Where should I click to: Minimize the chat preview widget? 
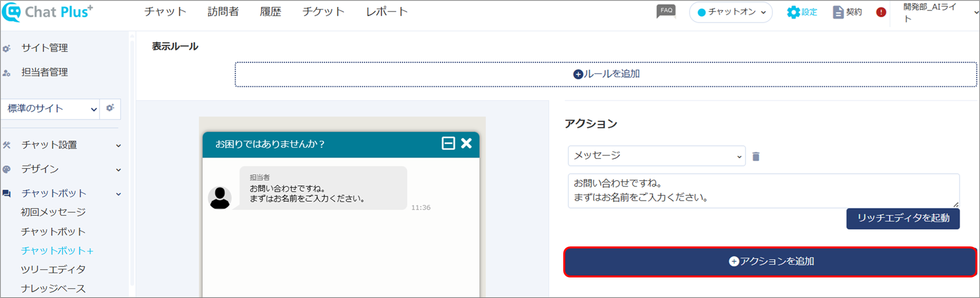[x=448, y=143]
